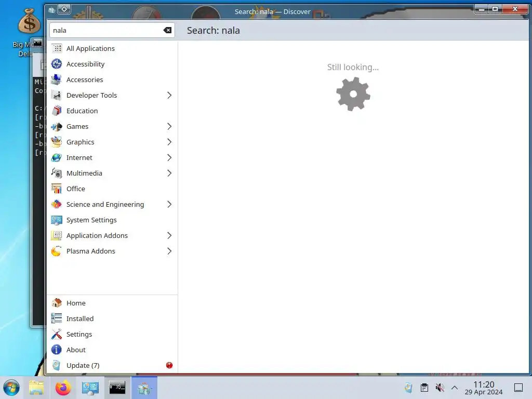The width and height of the screenshot is (532, 399).
Task: Open the file manager taskbar icon
Action: pyautogui.click(x=36, y=388)
